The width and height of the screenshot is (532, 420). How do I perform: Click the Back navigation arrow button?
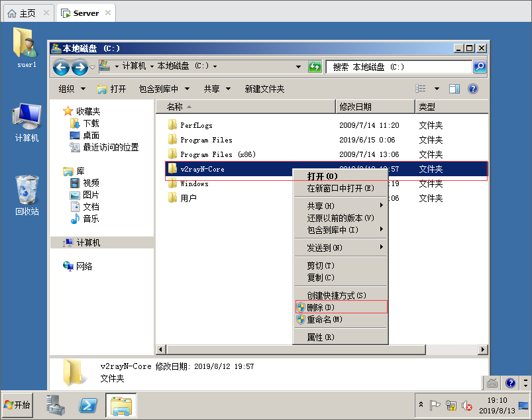(61, 67)
